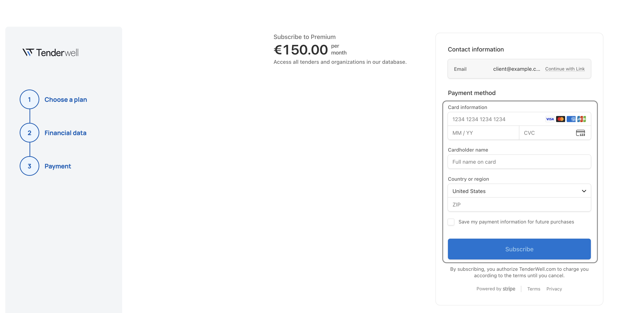Click the CVC card hint icon
The width and height of the screenshot is (644, 313).
pyautogui.click(x=580, y=133)
